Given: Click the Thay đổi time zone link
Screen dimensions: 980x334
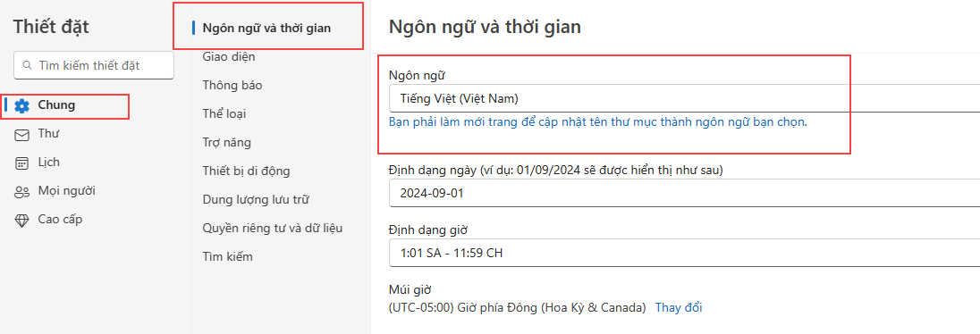Looking at the screenshot, I should (x=679, y=308).
